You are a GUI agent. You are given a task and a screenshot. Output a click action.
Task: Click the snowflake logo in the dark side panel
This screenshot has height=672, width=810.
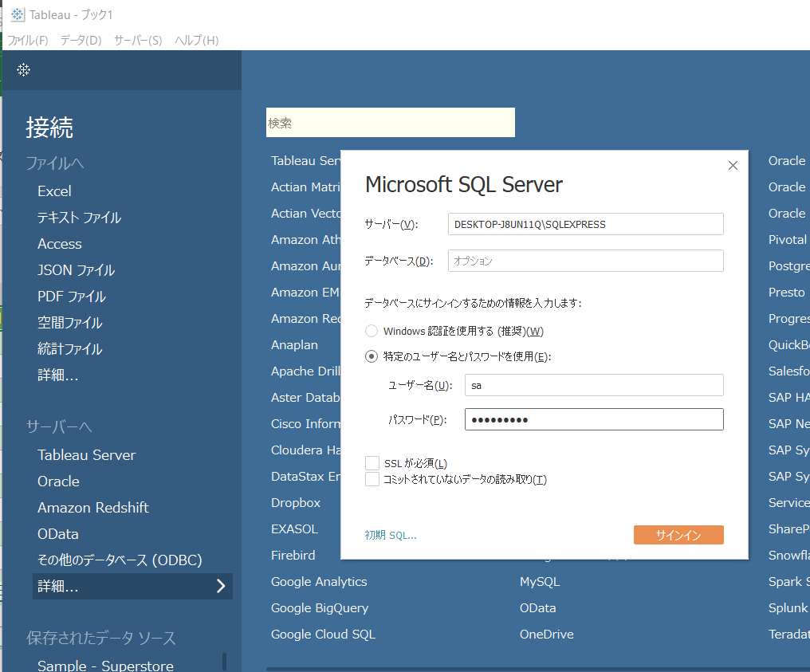(x=23, y=70)
